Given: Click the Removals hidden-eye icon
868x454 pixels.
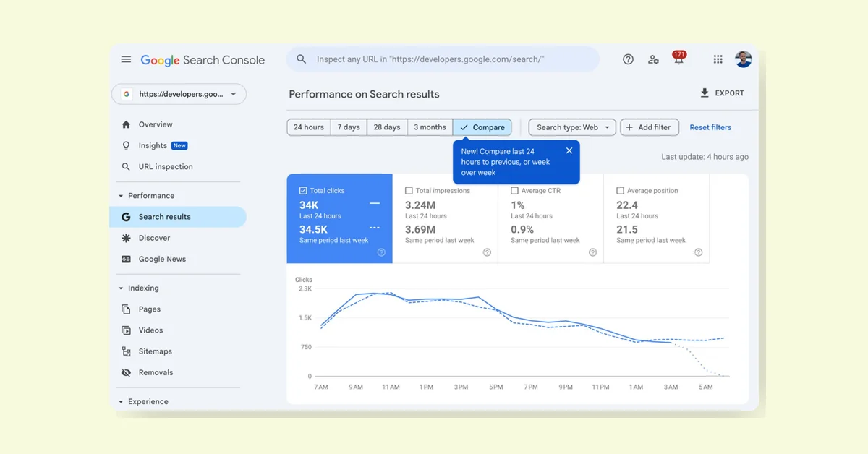Looking at the screenshot, I should tap(126, 372).
